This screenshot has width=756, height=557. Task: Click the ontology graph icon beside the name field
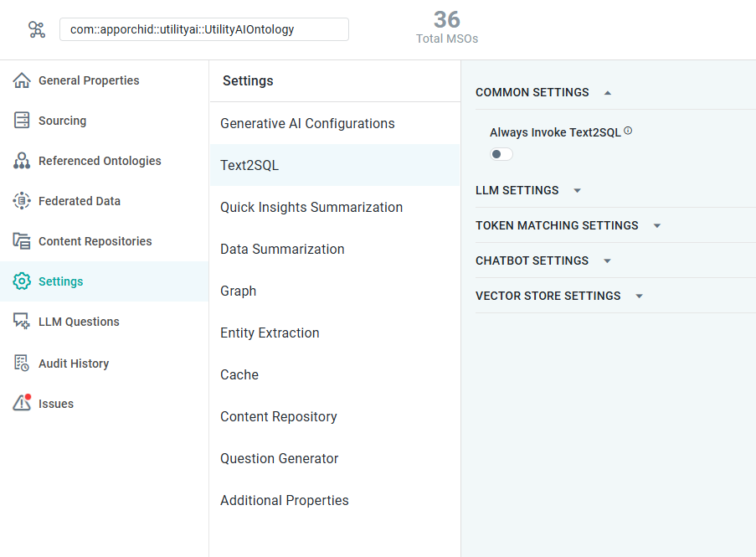37,29
